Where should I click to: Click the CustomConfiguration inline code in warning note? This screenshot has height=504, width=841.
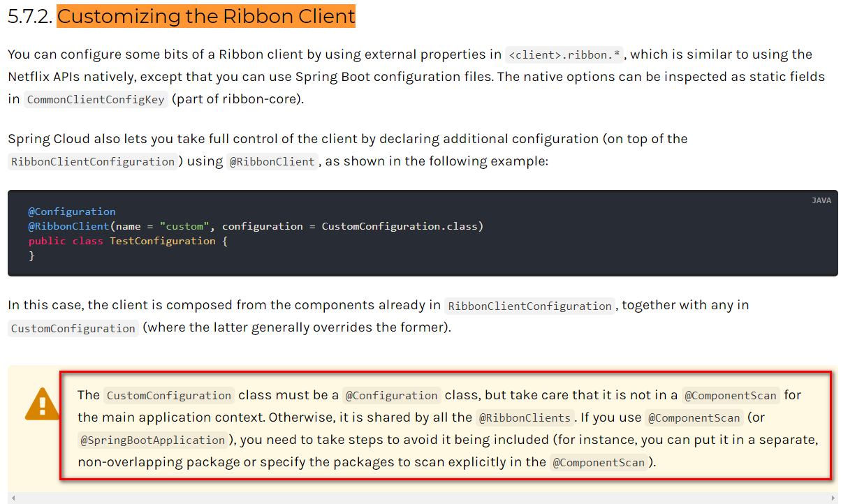coord(168,396)
